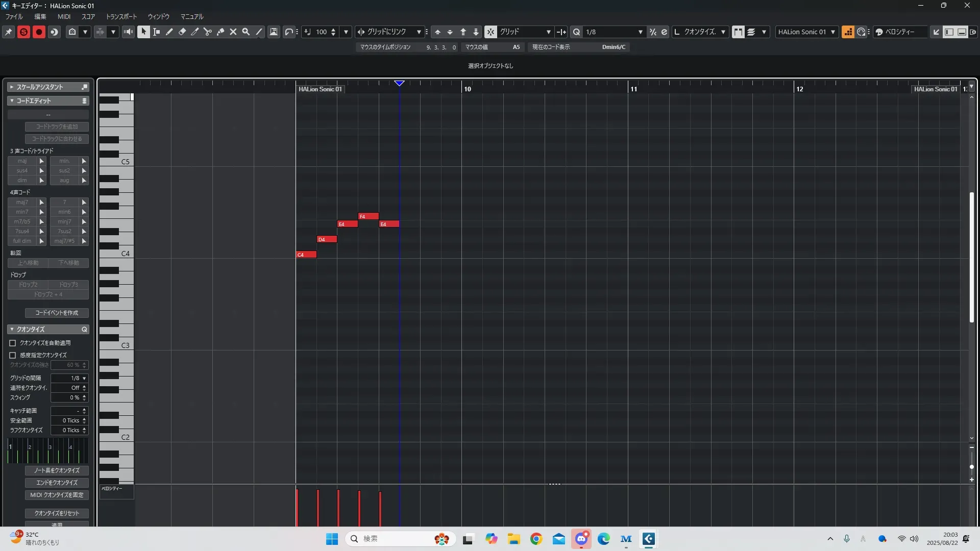Screen dimensions: 980x551
Task: Select the Glue tool
Action: point(220,32)
